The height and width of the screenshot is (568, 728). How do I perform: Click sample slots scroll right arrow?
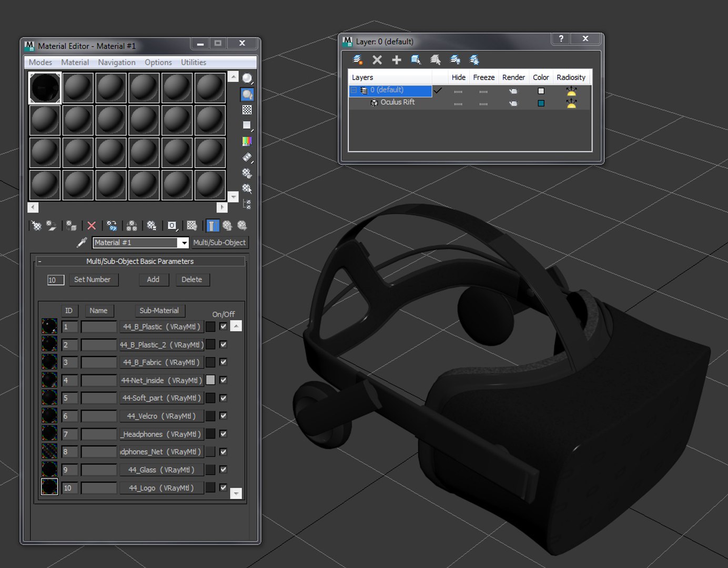[222, 207]
